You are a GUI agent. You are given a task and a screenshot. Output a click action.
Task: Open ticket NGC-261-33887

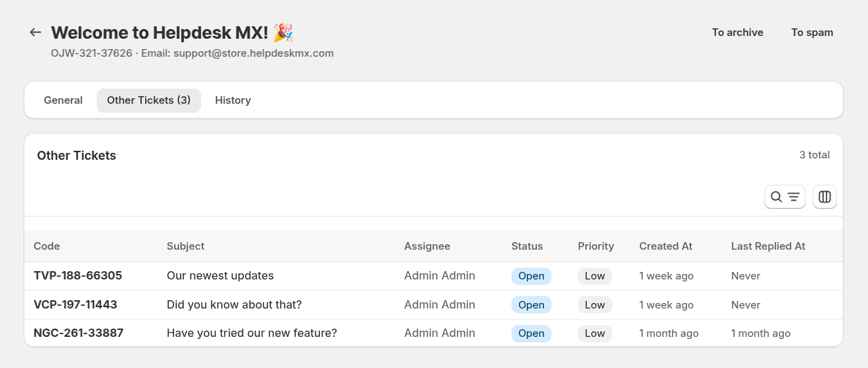coord(79,333)
